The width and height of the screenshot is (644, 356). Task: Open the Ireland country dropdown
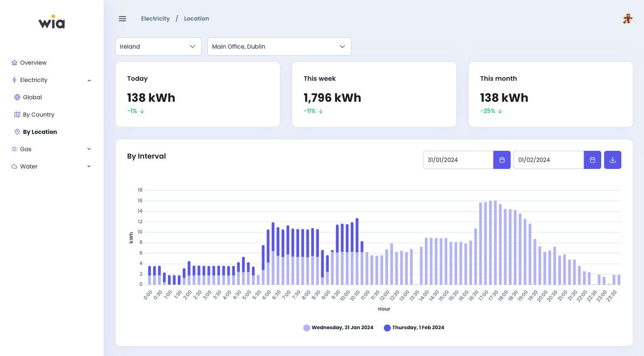[x=158, y=47]
